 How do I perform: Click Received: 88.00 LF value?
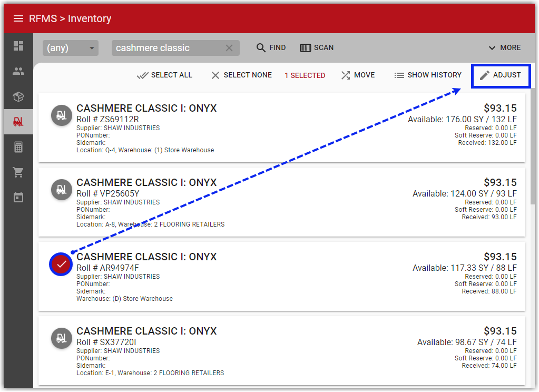pyautogui.click(x=489, y=291)
